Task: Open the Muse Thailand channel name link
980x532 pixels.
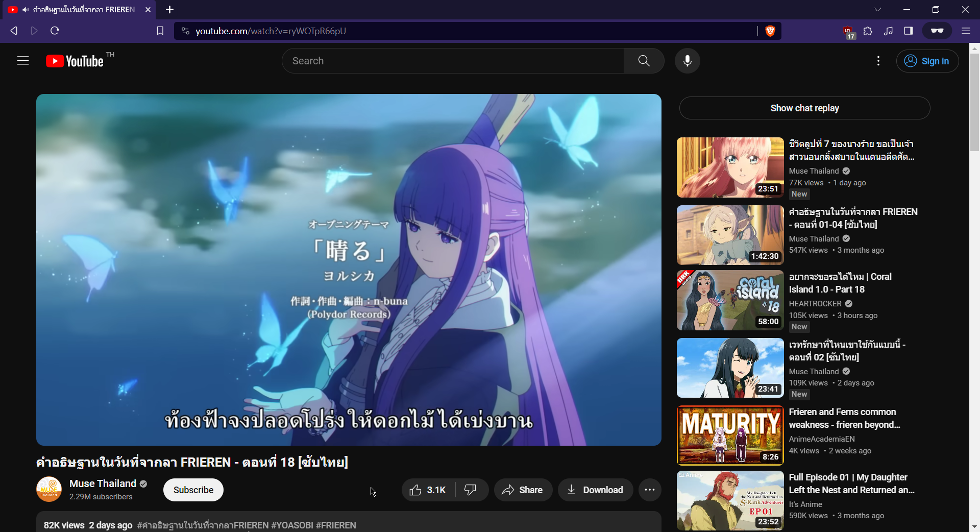Action: pyautogui.click(x=103, y=483)
